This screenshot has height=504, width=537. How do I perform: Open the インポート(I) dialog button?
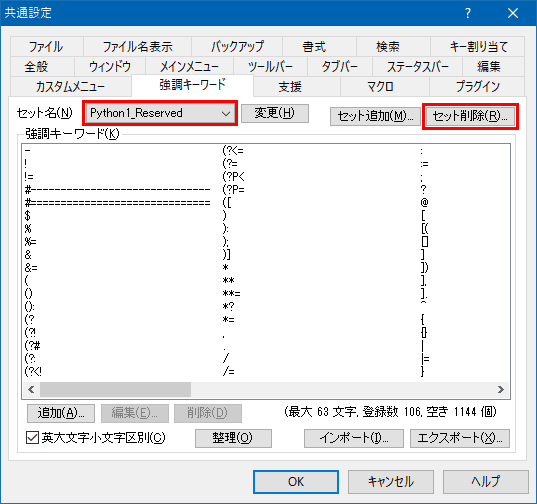(354, 438)
